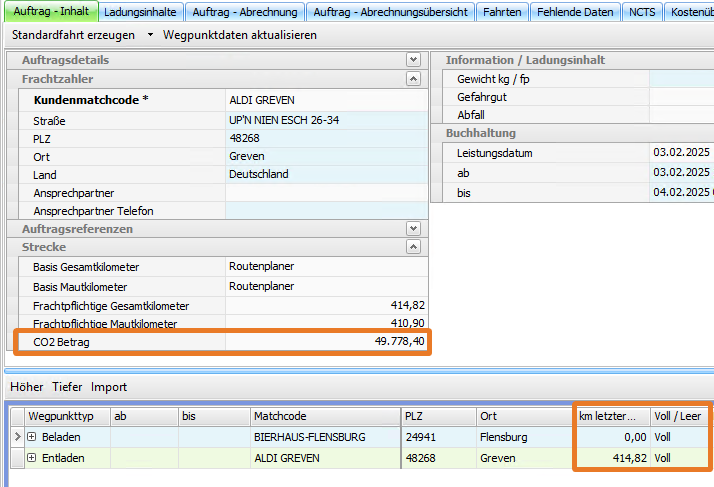Collapse the Frachtzahler section chevron
The width and height of the screenshot is (714, 487).
413,78
